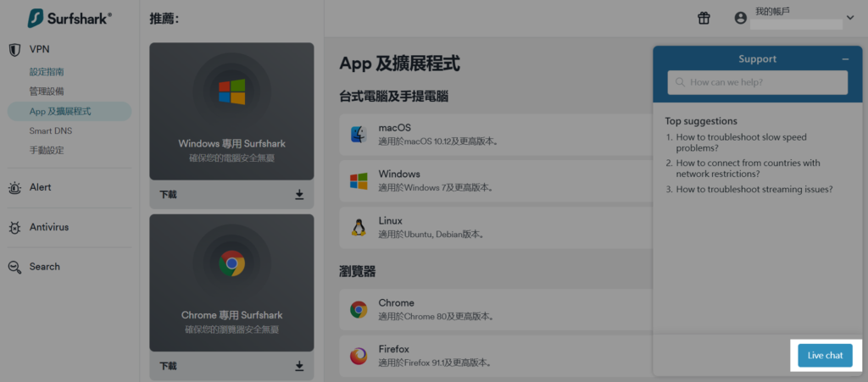The height and width of the screenshot is (382, 868).
Task: Click 下載 under Windows 專用 Surfshark card
Action: click(x=169, y=195)
